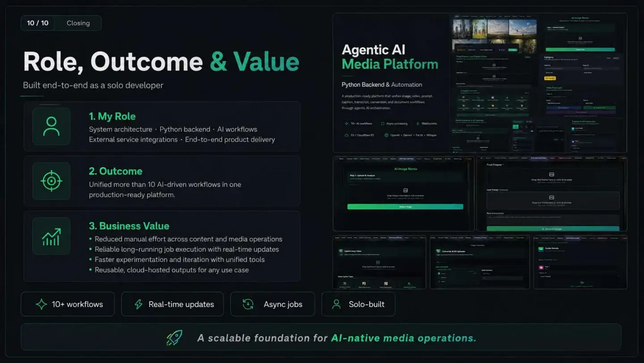Viewport: 644px width, 363px height.
Task: Click the 1. My Role heading
Action: pyautogui.click(x=112, y=116)
